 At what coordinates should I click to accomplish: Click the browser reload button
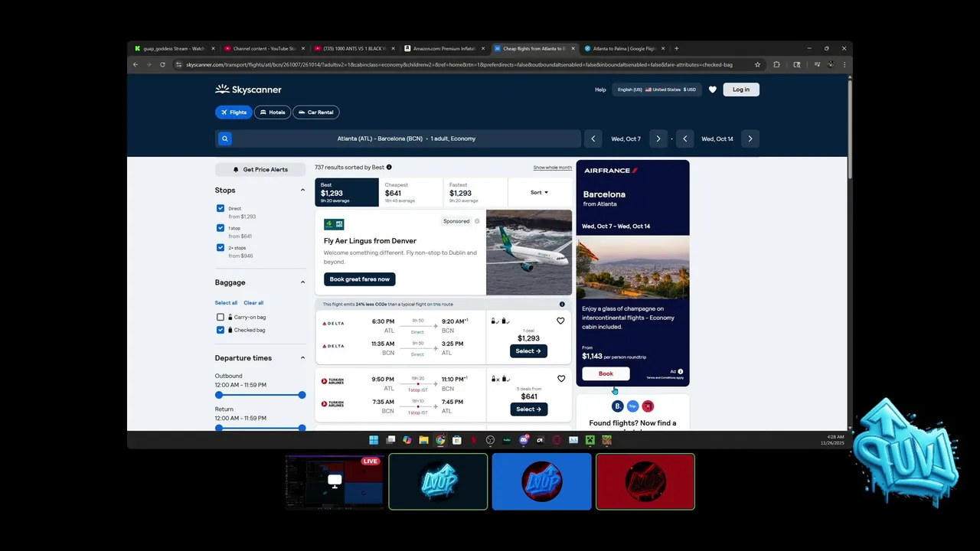coord(162,65)
